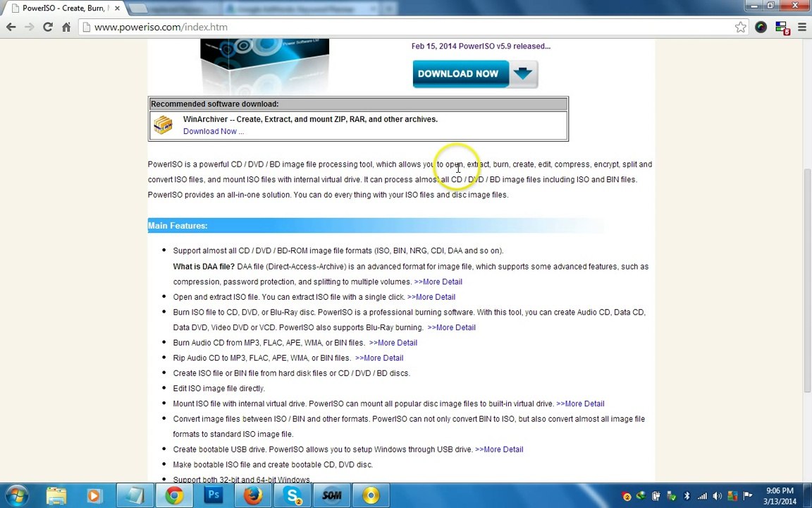Viewport: 812px width, 508px height.
Task: Click the clock showing 9:06 PM
Action: pos(780,496)
